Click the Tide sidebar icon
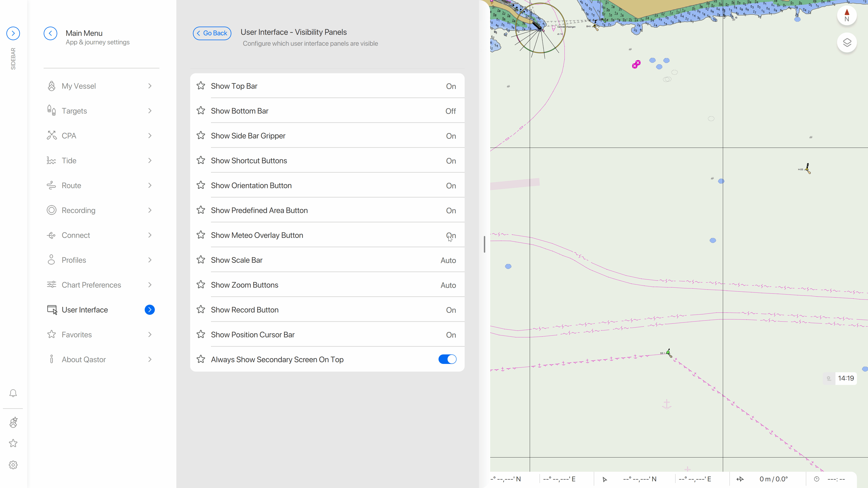The width and height of the screenshot is (868, 488). (x=51, y=160)
